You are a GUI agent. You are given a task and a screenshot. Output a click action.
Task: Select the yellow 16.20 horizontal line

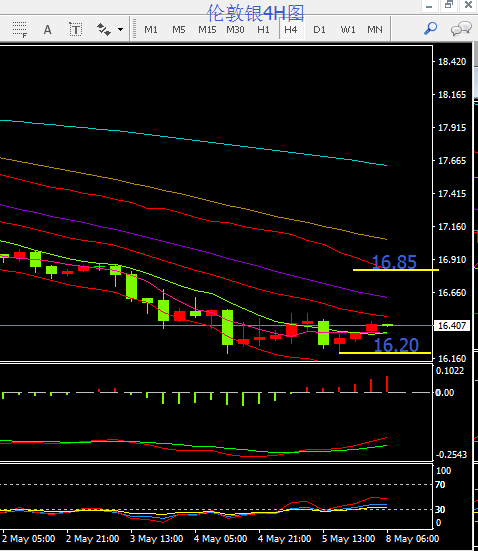(385, 353)
